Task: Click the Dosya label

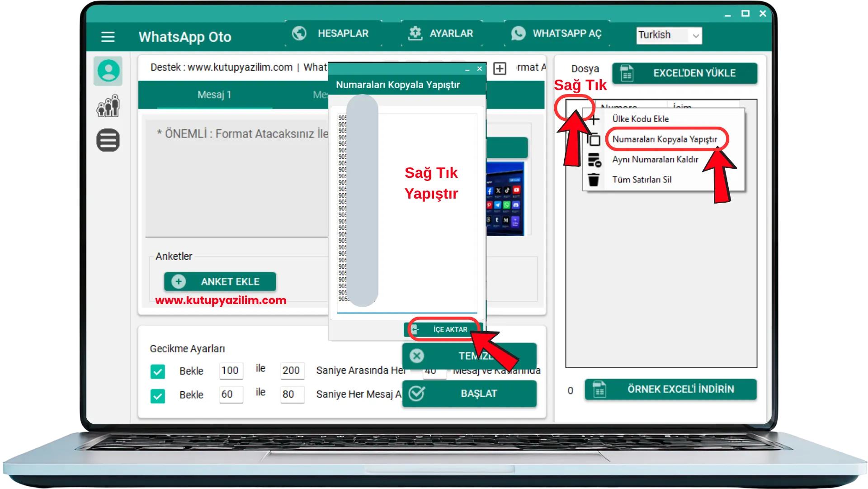Action: [x=585, y=69]
